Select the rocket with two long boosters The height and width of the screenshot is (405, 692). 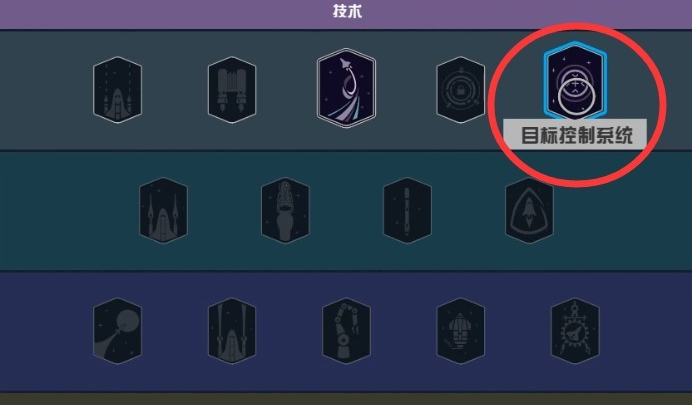tap(232, 331)
